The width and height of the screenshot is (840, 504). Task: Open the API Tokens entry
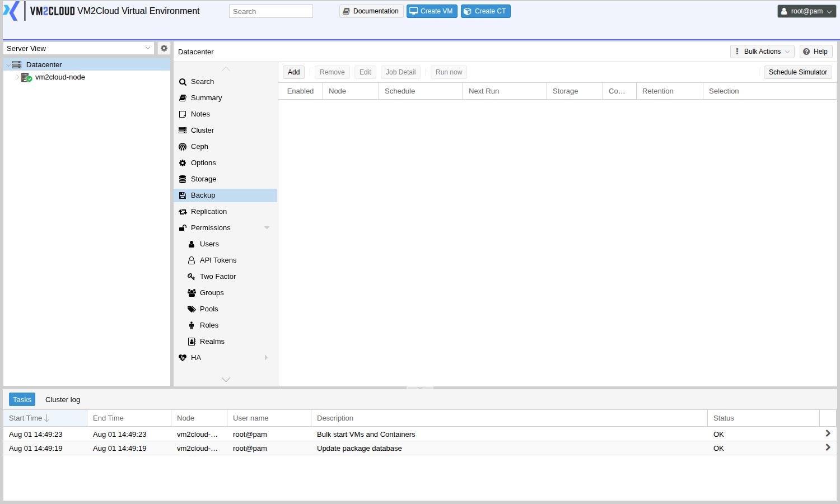[225, 260]
